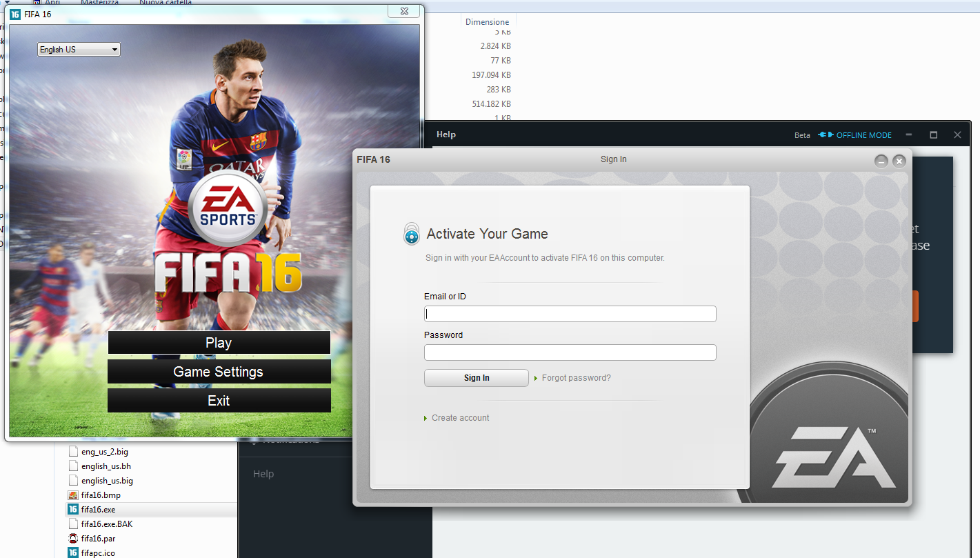The width and height of the screenshot is (980, 558).
Task: Click the padlock icon beside Activate Your Game
Action: pyautogui.click(x=411, y=234)
